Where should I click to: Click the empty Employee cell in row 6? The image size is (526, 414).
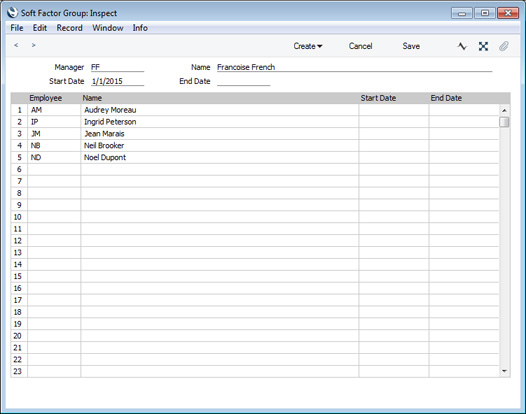[54, 169]
